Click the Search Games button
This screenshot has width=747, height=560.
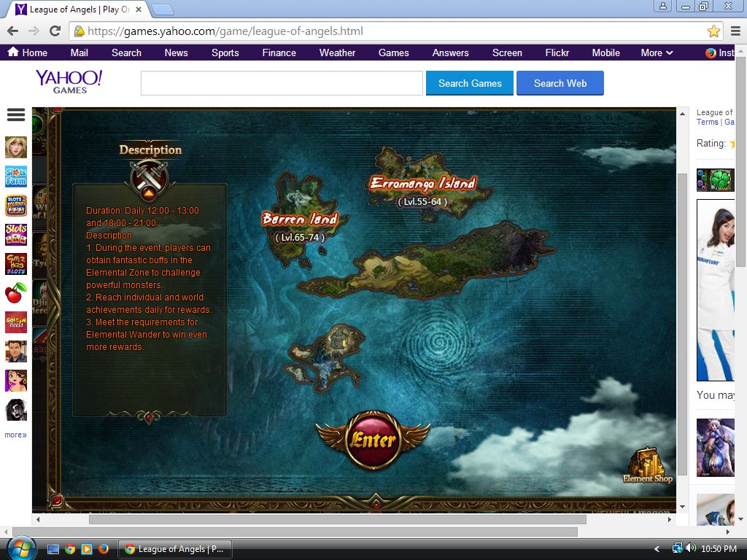470,83
